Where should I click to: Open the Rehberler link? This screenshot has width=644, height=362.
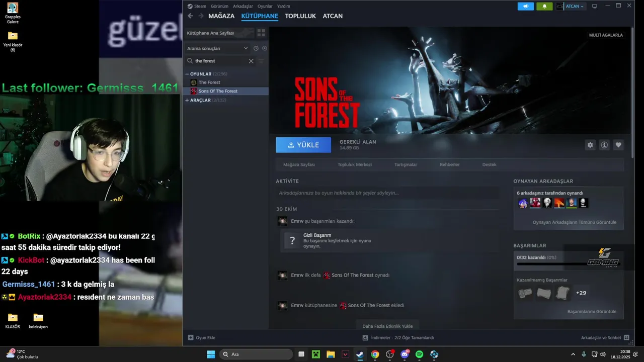click(449, 164)
